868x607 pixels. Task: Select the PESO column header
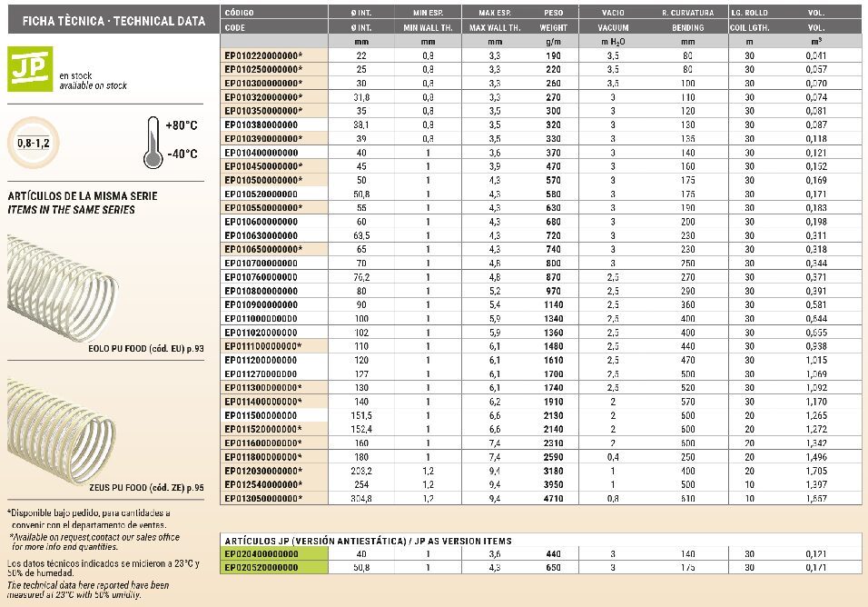(552, 15)
